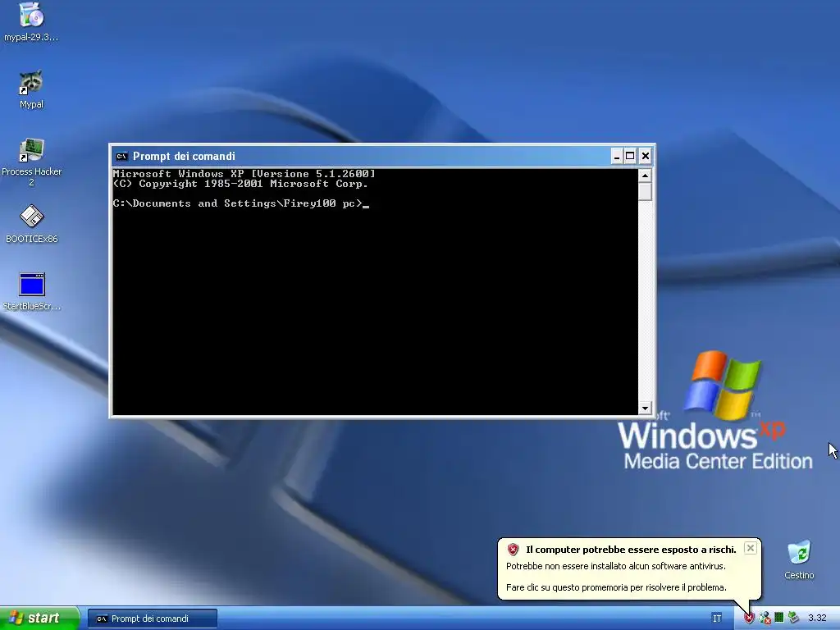The width and height of the screenshot is (840, 630).
Task: Click the Safely Remove Hardware tray icon
Action: 793,618
